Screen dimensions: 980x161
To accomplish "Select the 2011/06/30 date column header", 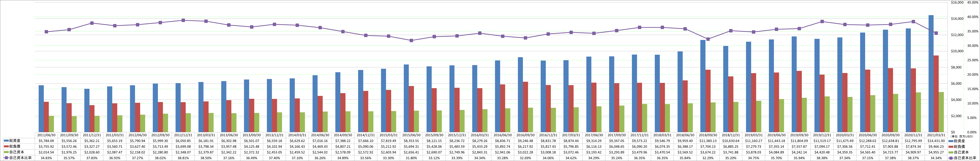I will (46, 135).
